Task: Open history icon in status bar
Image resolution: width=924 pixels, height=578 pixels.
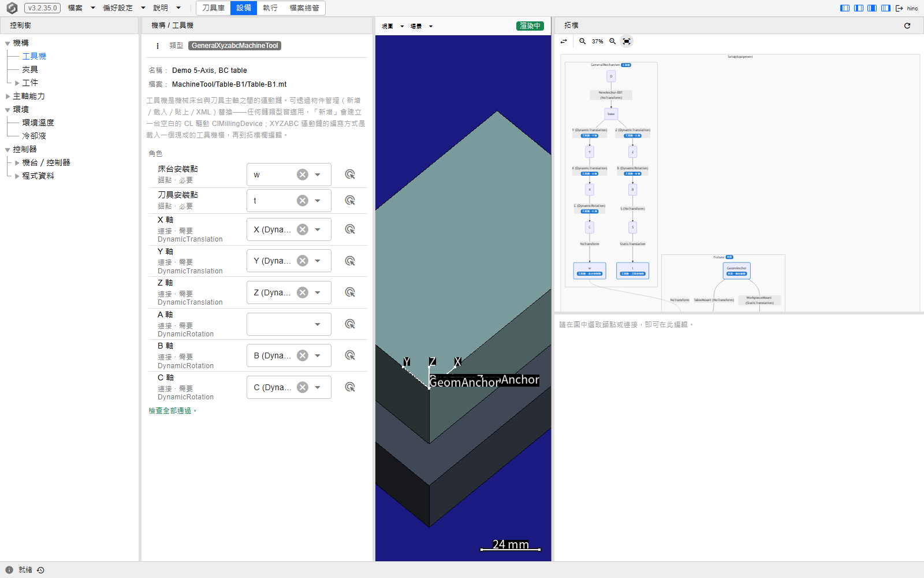Action: coord(40,570)
